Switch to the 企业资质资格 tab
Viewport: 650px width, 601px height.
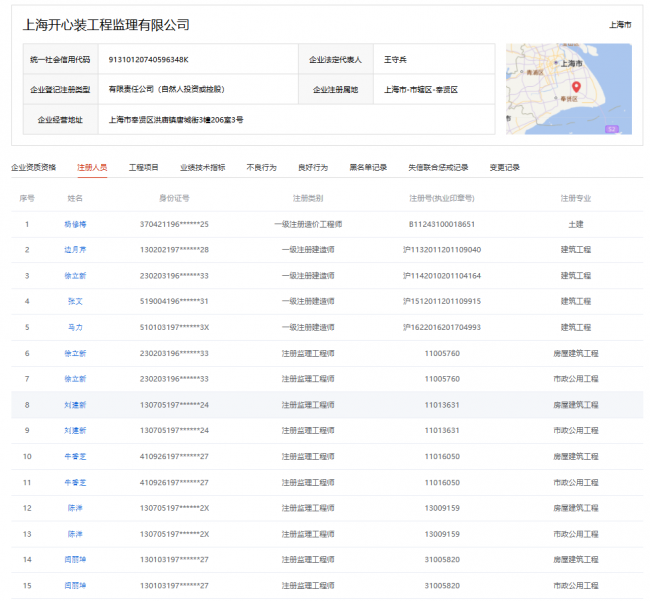tap(33, 167)
